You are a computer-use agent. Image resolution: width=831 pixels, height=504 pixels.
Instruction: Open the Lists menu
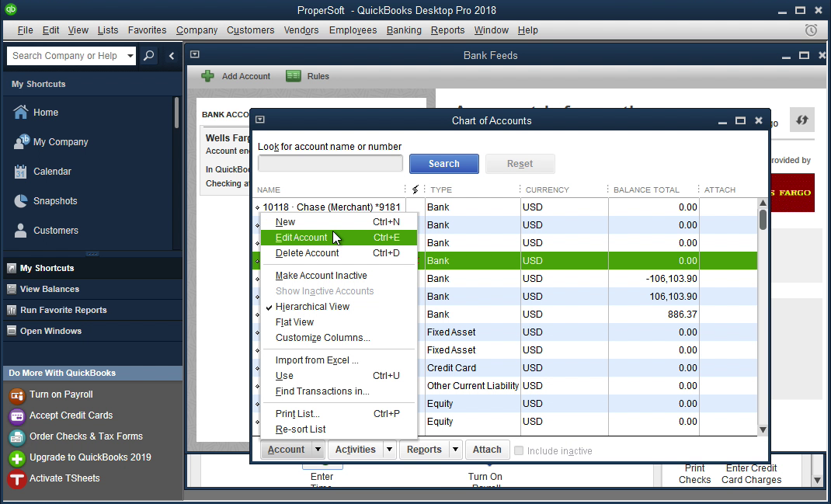[x=108, y=30]
